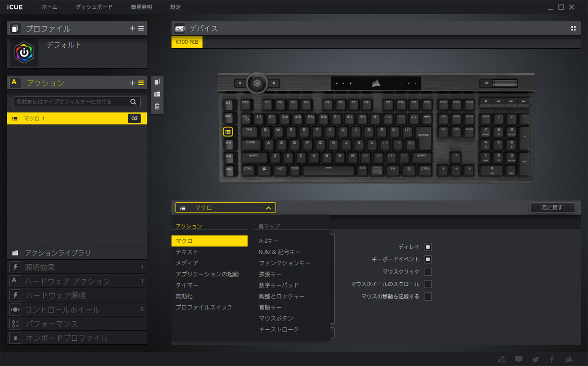Expand the ハードウェア照明 section
Screen dimensions: 588x366
coord(77,296)
